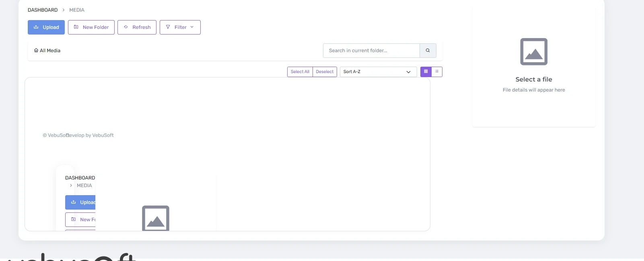The height and width of the screenshot is (261, 644).
Task: Open the Filter dropdown menu
Action: click(180, 27)
